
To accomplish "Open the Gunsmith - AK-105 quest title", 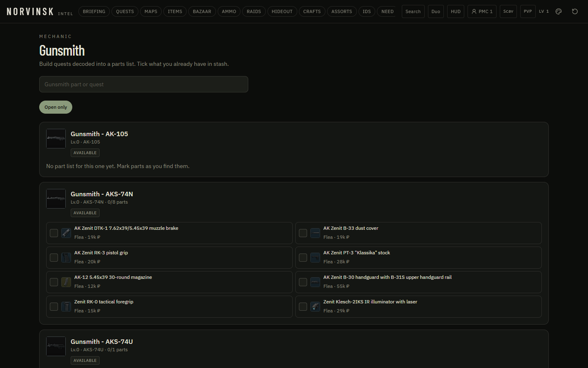I will click(x=99, y=134).
